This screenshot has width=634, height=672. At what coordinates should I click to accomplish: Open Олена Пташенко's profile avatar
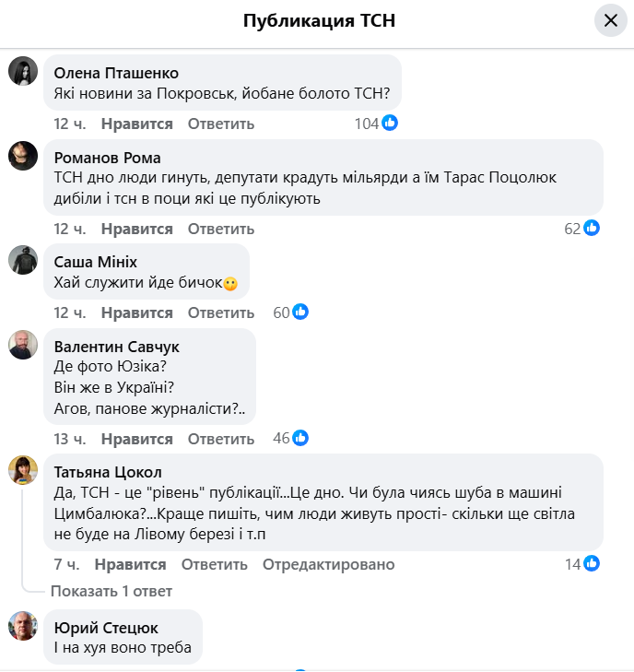(x=23, y=71)
